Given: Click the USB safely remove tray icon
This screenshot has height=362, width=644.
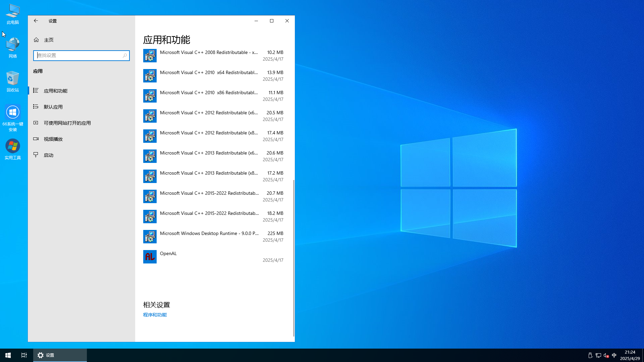Looking at the screenshot, I should click(590, 355).
